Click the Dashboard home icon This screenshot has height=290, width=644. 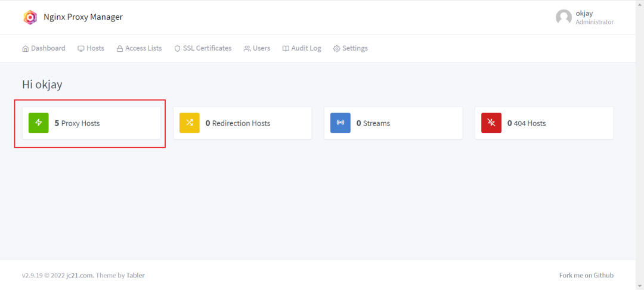tap(26, 49)
